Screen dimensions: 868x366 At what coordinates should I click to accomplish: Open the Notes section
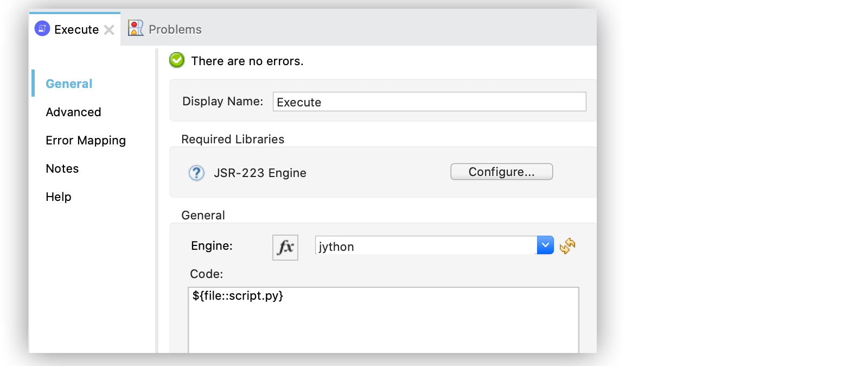point(62,168)
